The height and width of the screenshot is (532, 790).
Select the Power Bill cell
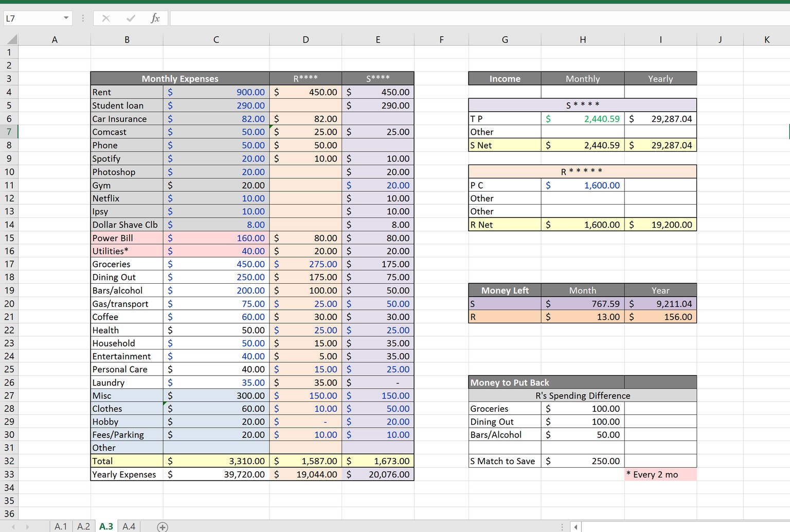coord(127,238)
